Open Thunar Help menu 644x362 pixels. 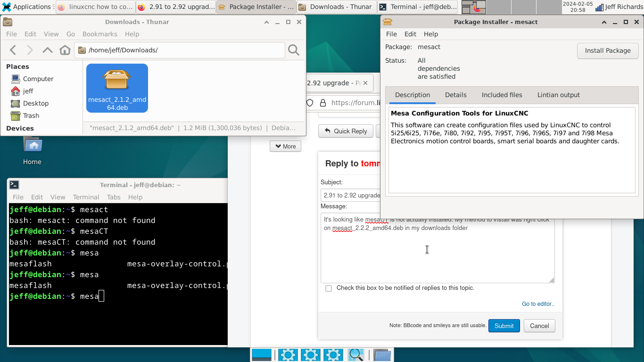(132, 34)
